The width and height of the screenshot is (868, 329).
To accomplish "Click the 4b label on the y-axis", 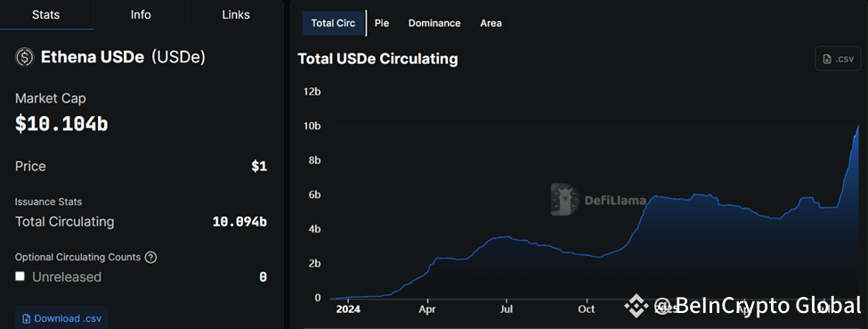I will pos(314,229).
